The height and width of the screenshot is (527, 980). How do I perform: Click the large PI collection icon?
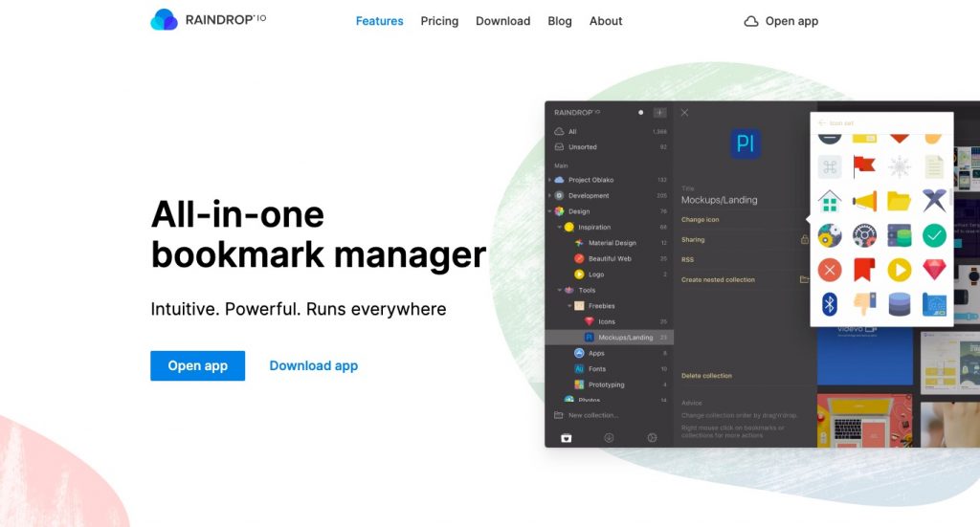pyautogui.click(x=745, y=143)
